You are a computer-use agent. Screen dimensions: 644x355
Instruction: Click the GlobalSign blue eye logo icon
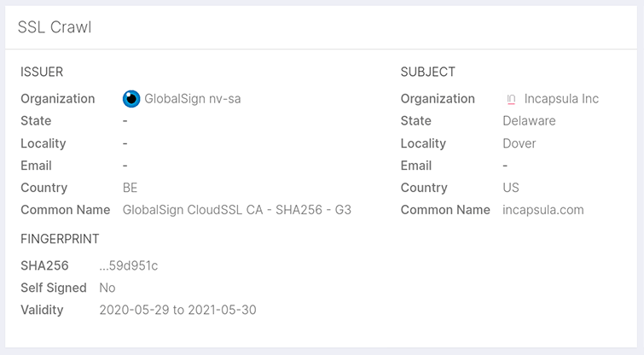click(x=131, y=99)
